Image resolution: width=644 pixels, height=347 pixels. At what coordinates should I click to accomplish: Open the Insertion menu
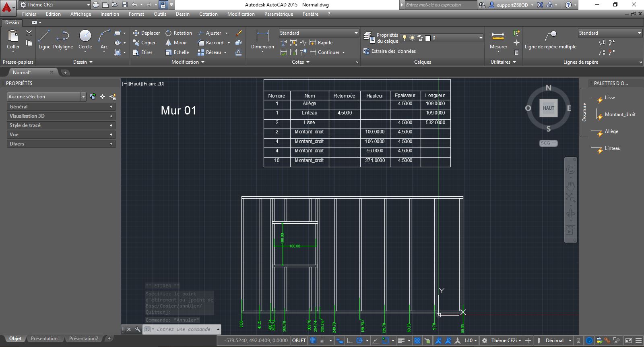coord(109,14)
